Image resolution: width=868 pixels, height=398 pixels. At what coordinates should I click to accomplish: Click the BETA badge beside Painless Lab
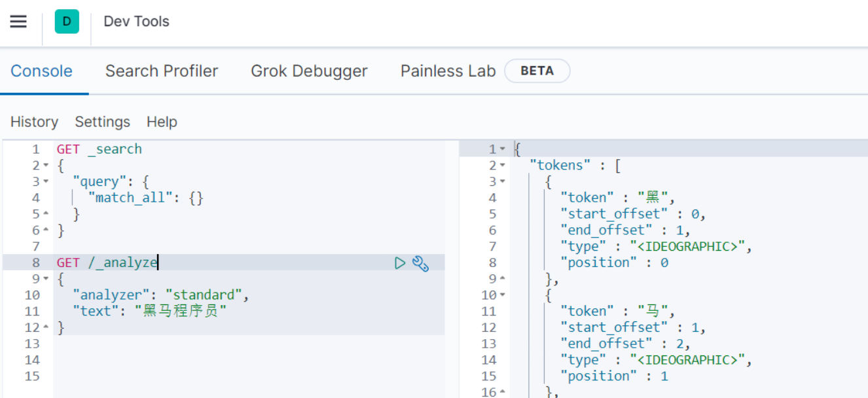(537, 71)
